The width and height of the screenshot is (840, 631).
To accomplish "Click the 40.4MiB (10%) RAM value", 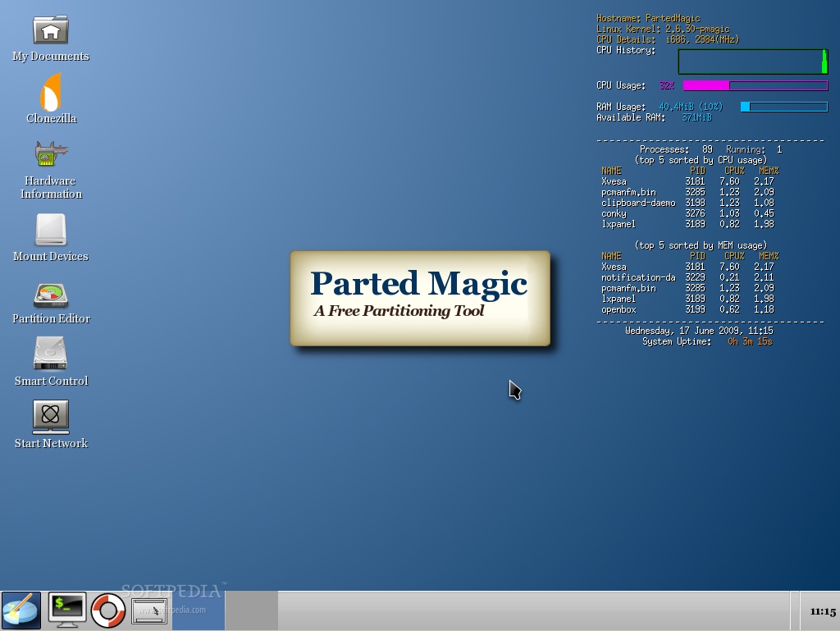I will tap(691, 107).
